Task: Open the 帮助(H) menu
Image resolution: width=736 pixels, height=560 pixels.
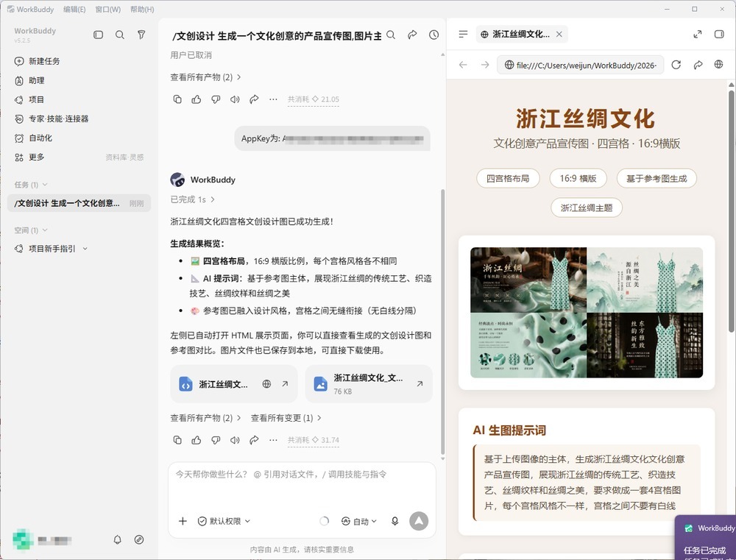Action: (x=142, y=10)
